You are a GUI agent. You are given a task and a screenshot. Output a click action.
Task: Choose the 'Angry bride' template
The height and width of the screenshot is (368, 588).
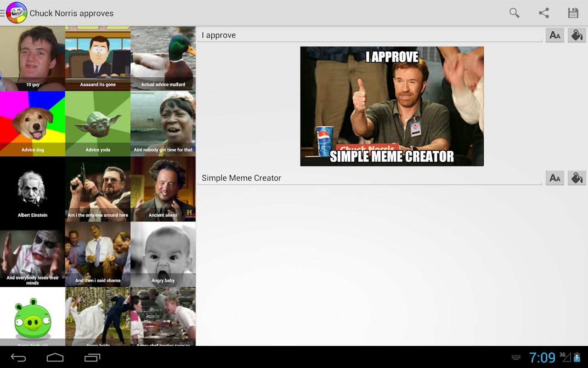(98, 316)
